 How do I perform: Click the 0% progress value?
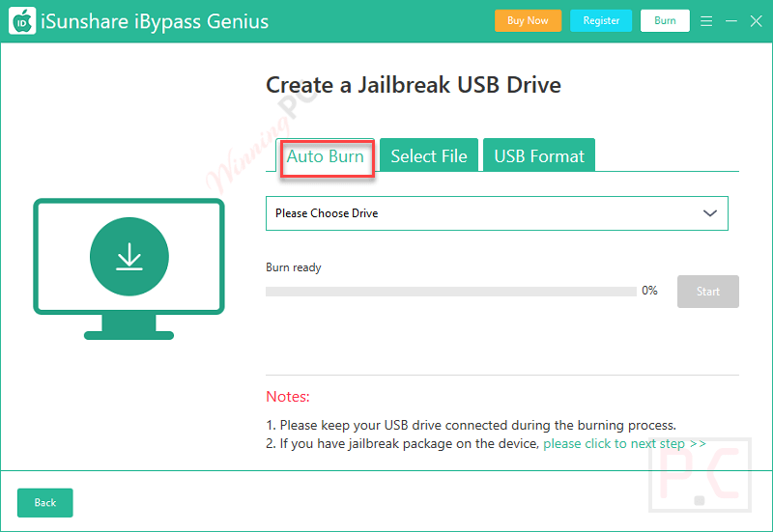coord(649,291)
